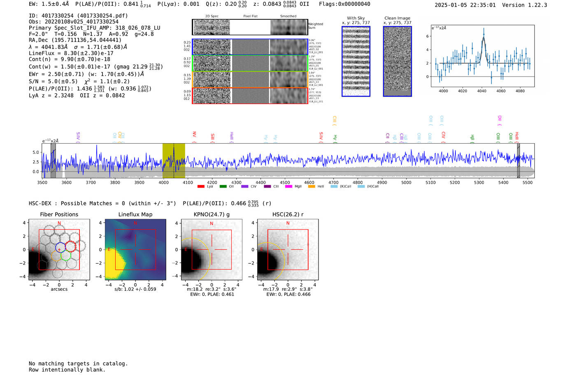Click the blue fiber circle in Fiber Positions

click(x=60, y=247)
